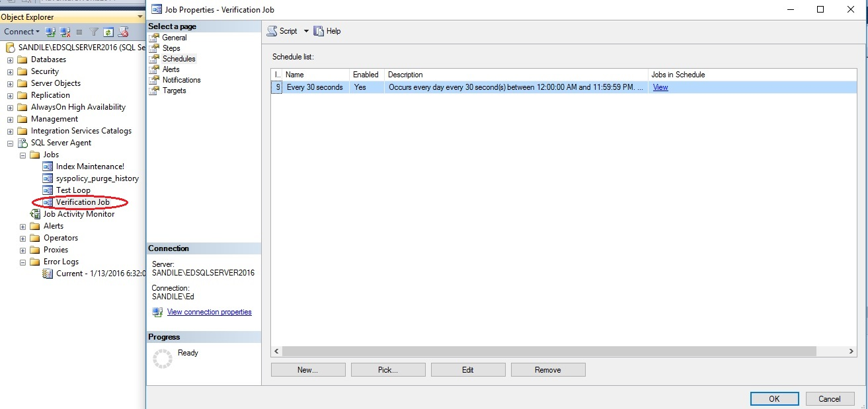The height and width of the screenshot is (409, 868).
Task: Click the Jobs in Schedule column header
Action: pyautogui.click(x=752, y=75)
